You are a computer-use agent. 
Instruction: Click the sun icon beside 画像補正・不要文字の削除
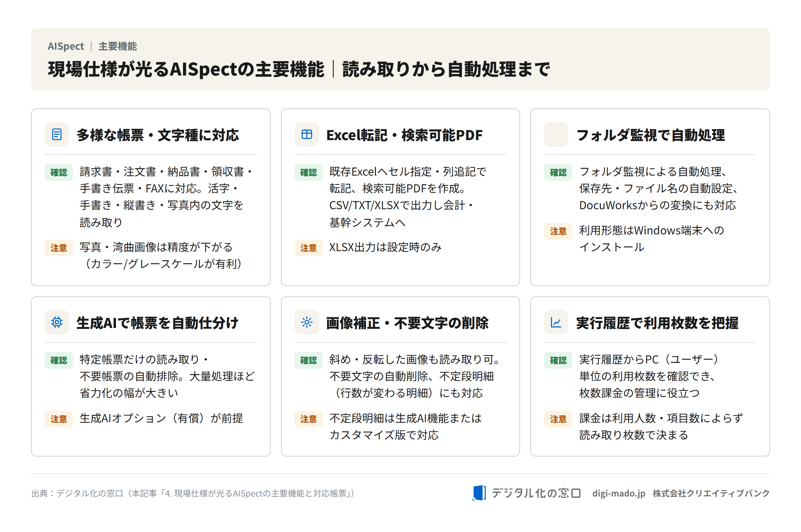[307, 322]
